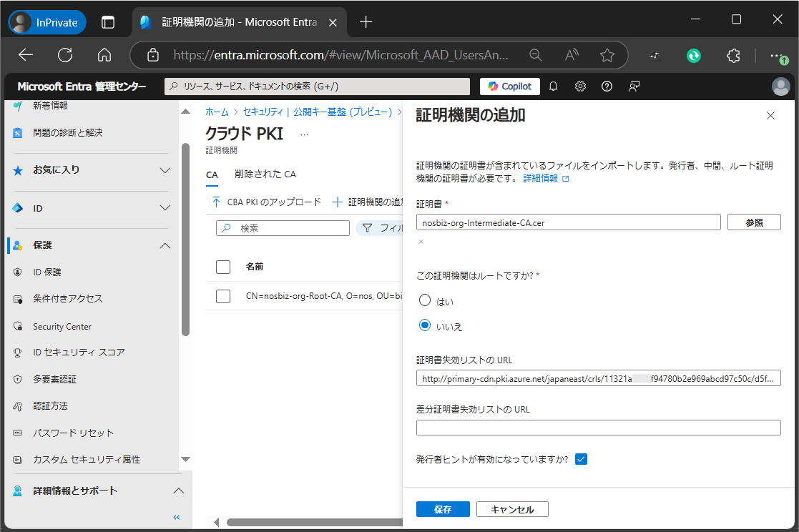Select the はい radio button

(x=425, y=300)
